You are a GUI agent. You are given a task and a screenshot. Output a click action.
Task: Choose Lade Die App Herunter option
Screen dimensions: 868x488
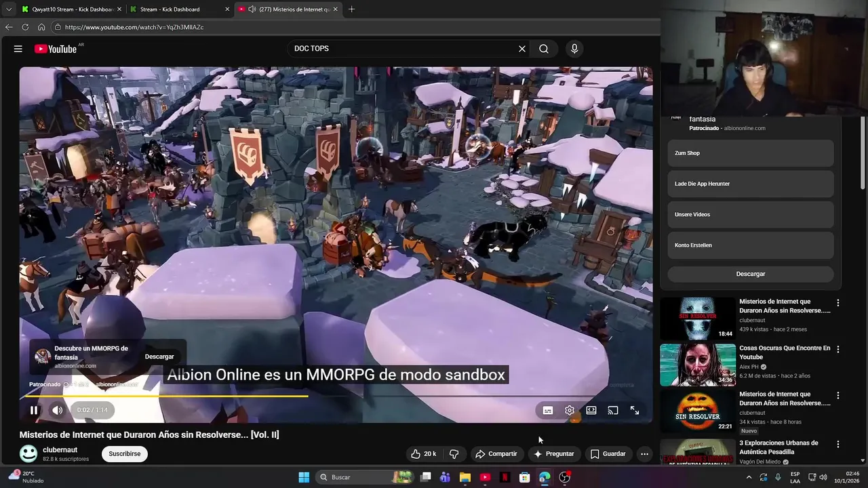click(751, 184)
